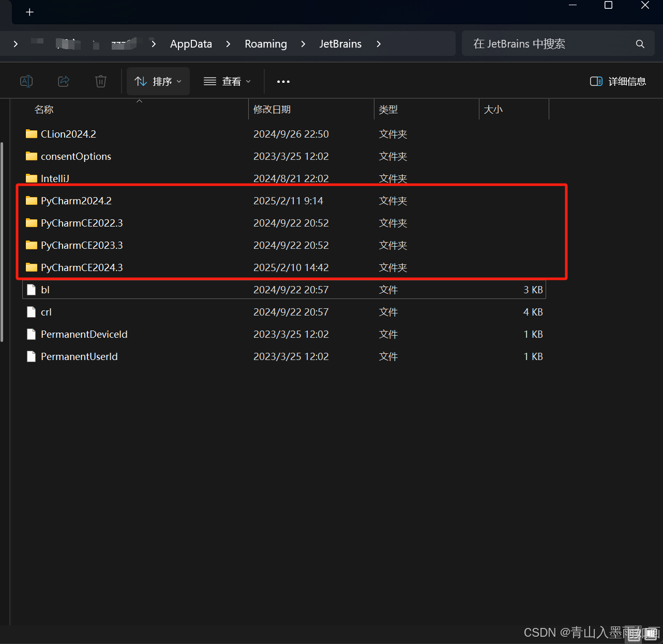Screen dimensions: 663x644
Task: Click the 2024/9/26 22:50 modified date
Action: [x=291, y=134]
